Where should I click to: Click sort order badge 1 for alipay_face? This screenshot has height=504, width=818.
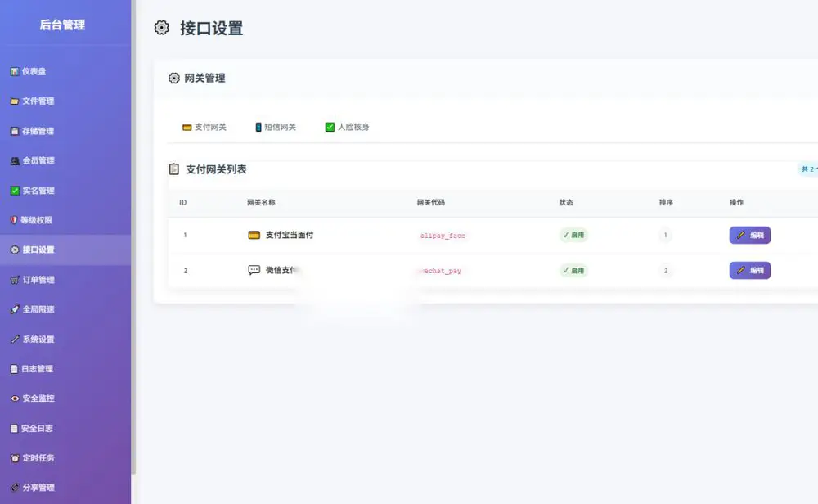click(x=665, y=236)
